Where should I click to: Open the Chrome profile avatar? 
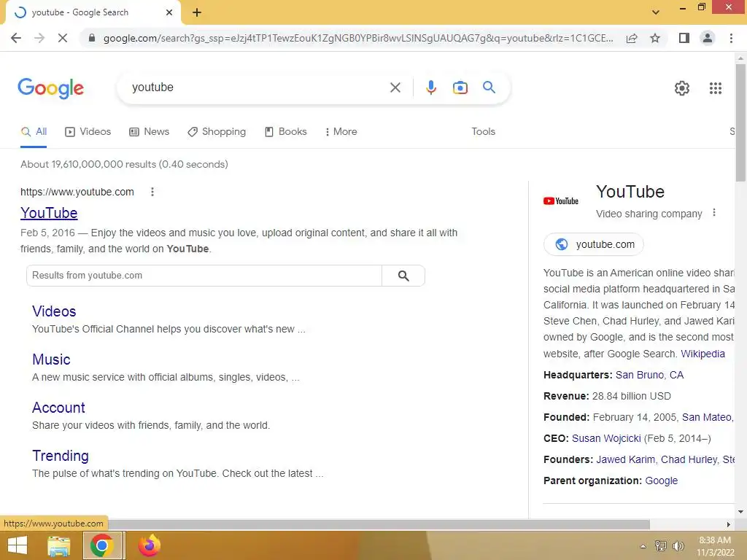(x=708, y=38)
